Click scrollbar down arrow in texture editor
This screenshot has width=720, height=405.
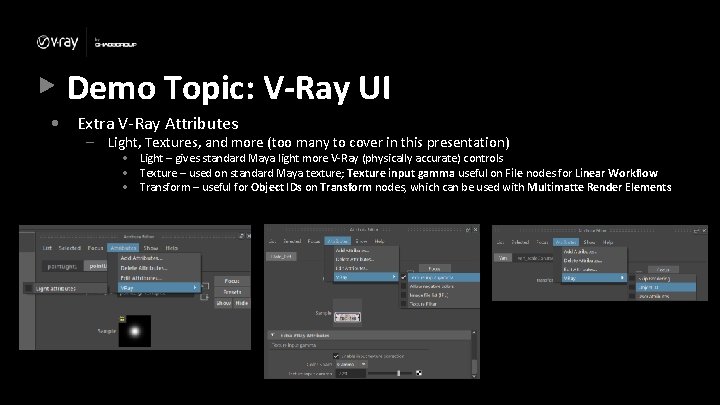(x=474, y=376)
